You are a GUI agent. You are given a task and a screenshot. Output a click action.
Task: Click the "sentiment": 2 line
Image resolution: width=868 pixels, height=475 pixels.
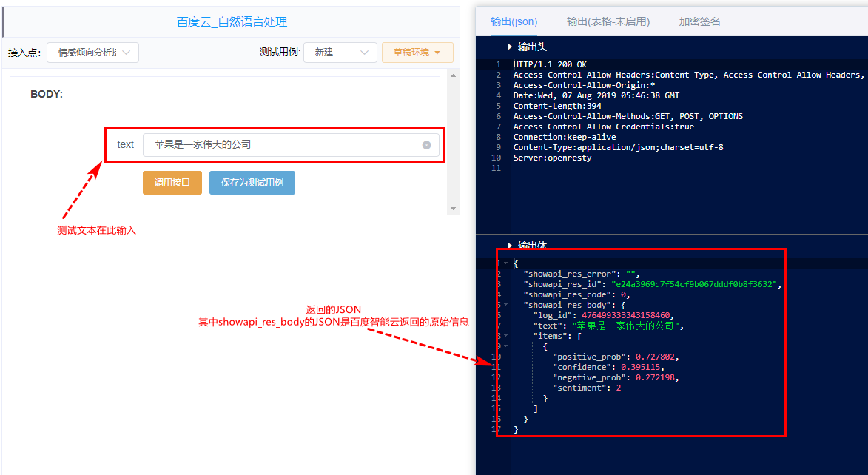click(587, 388)
